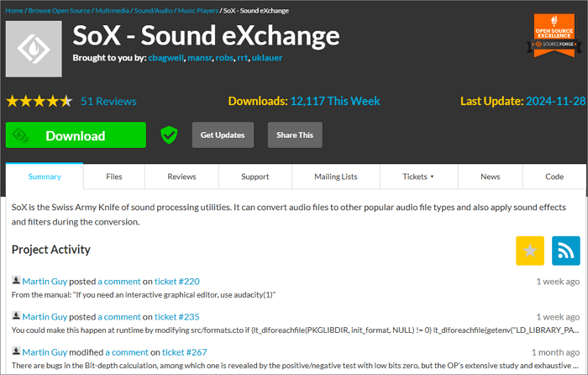
Task: Open the 51 Reviews link
Action: (x=108, y=102)
